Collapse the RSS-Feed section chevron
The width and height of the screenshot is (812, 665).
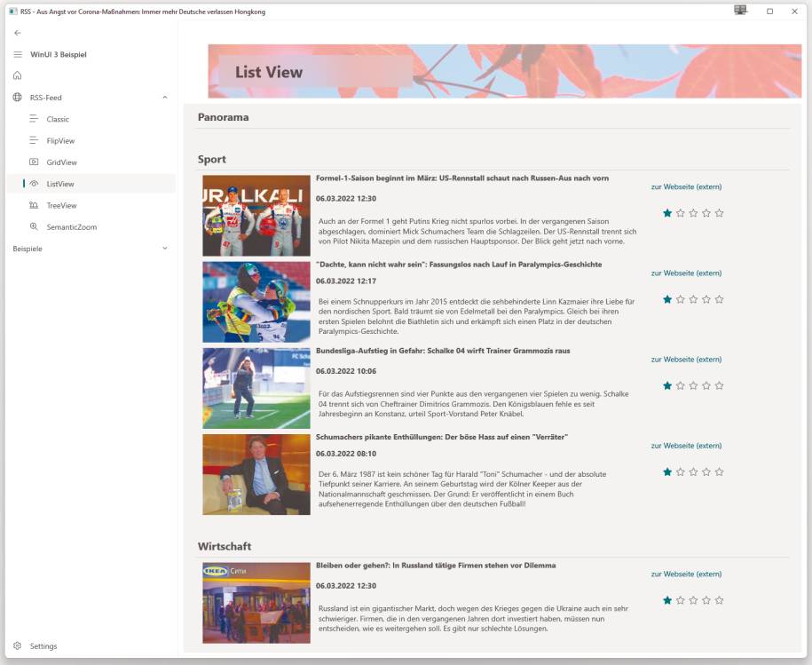165,98
